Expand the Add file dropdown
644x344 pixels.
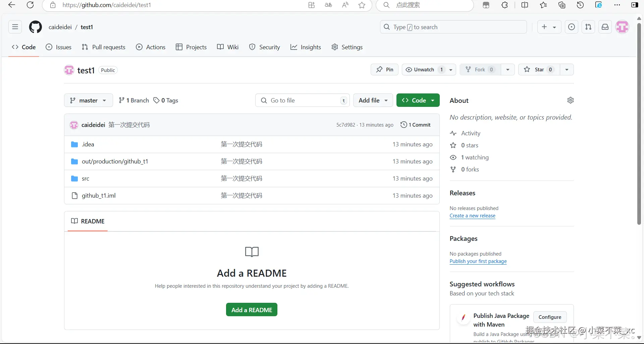click(x=373, y=100)
